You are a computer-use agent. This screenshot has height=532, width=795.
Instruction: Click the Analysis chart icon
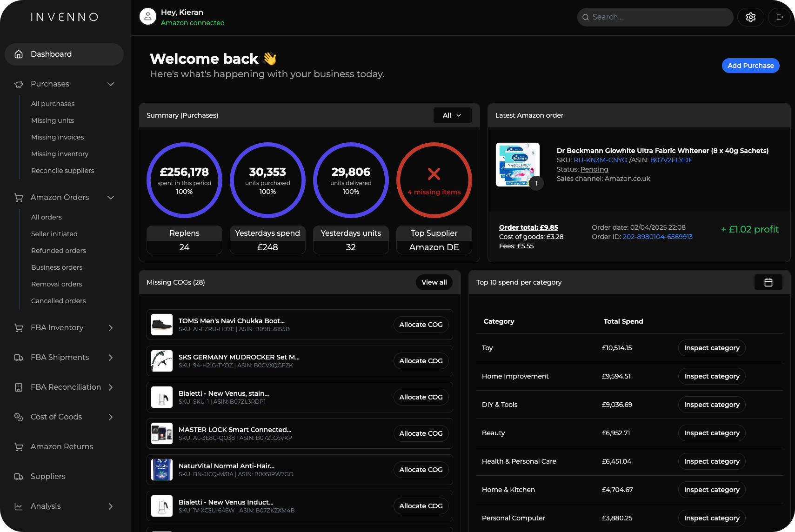pos(19,506)
